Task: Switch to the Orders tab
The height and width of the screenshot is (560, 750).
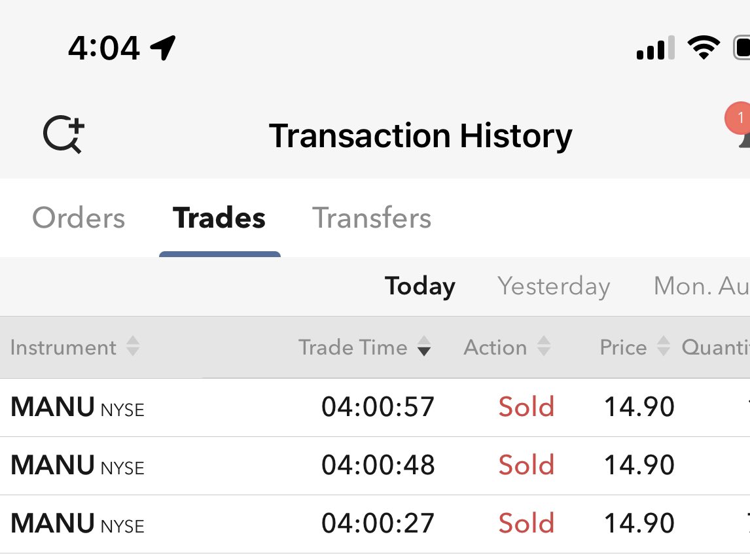Action: coord(79,218)
